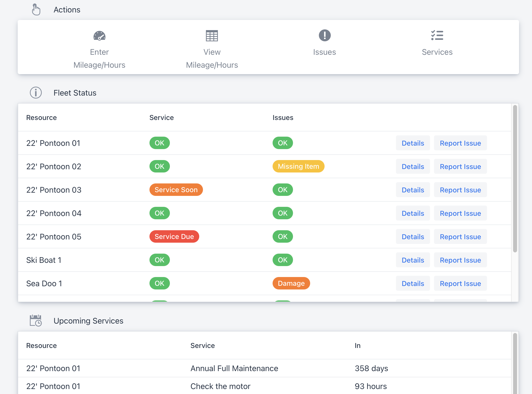
Task: Click the Issues exclamation icon
Action: (325, 35)
